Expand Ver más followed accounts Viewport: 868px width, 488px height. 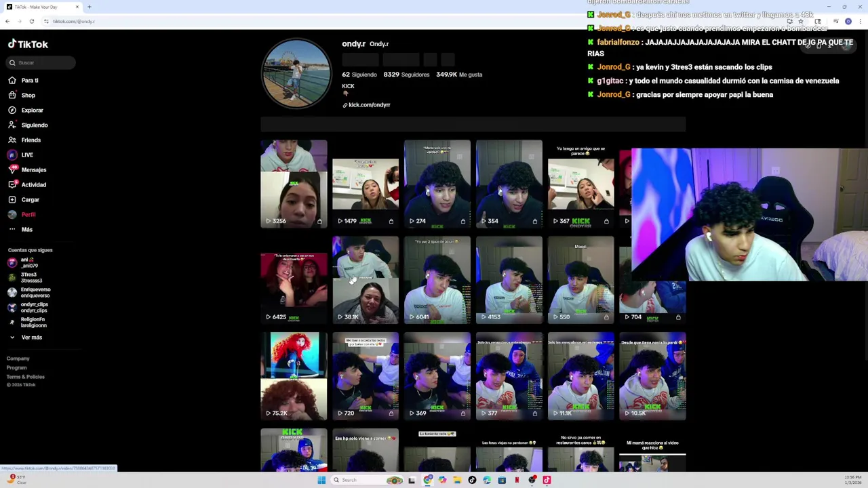tap(26, 338)
